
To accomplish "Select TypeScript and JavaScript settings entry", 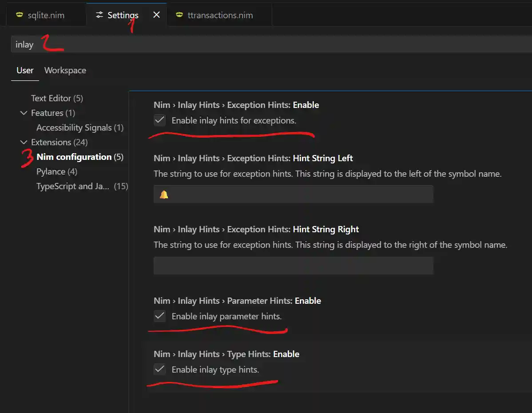I will point(82,186).
